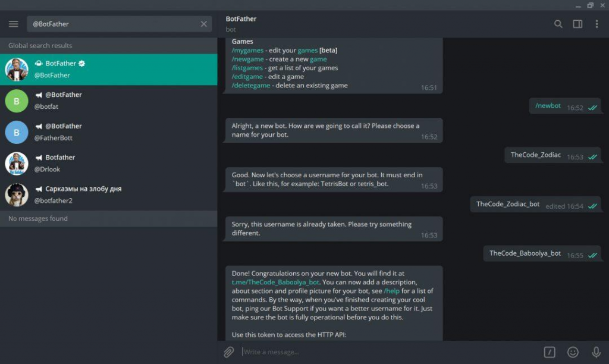Clear the @BotFather search text
The height and width of the screenshot is (364, 609).
coord(203,24)
